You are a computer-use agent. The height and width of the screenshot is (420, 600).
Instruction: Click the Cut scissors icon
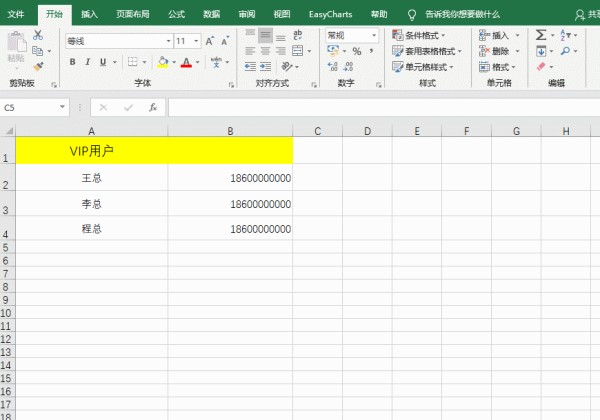(38, 34)
